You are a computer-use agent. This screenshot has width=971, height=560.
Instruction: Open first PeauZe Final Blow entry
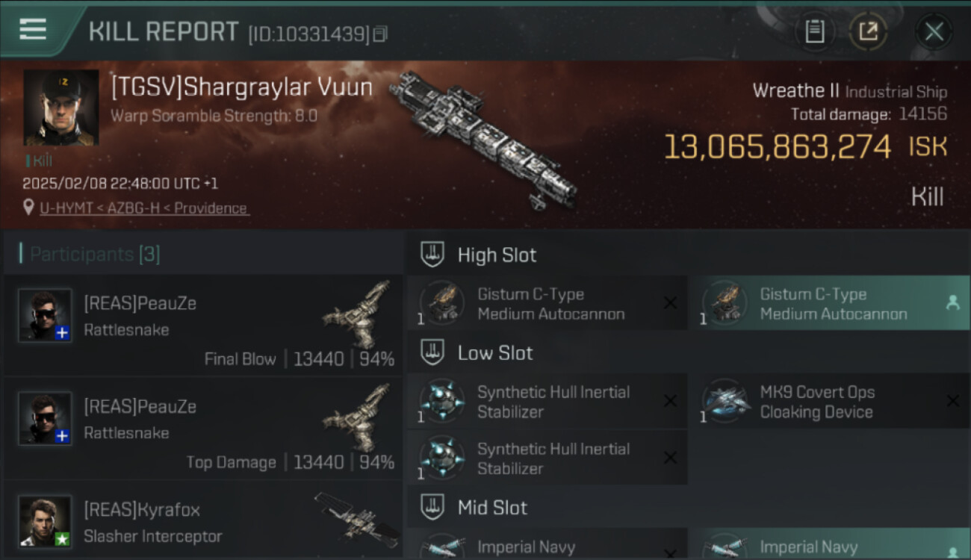pos(203,325)
